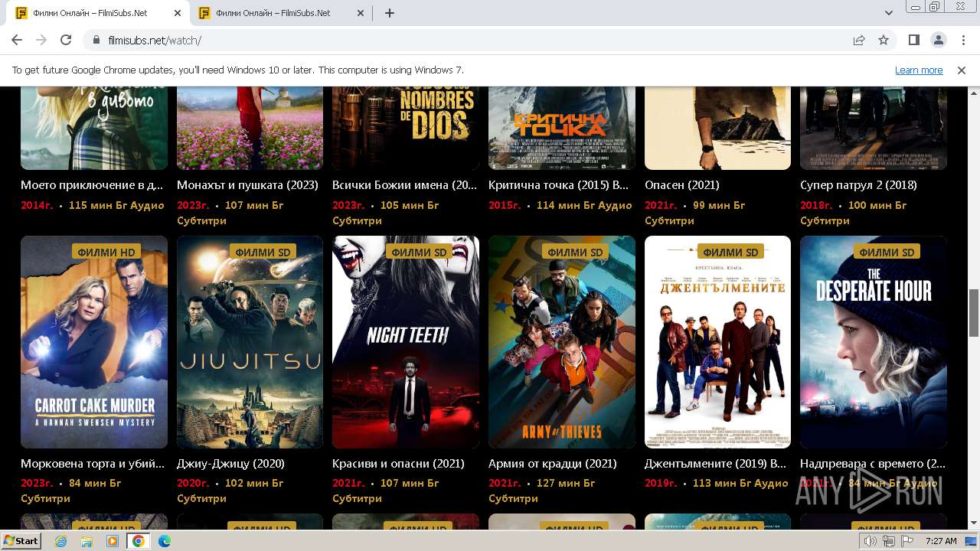Click the ФИЛМИ HD badge on Carrot Cake Murder
This screenshot has width=980, height=551.
106,252
